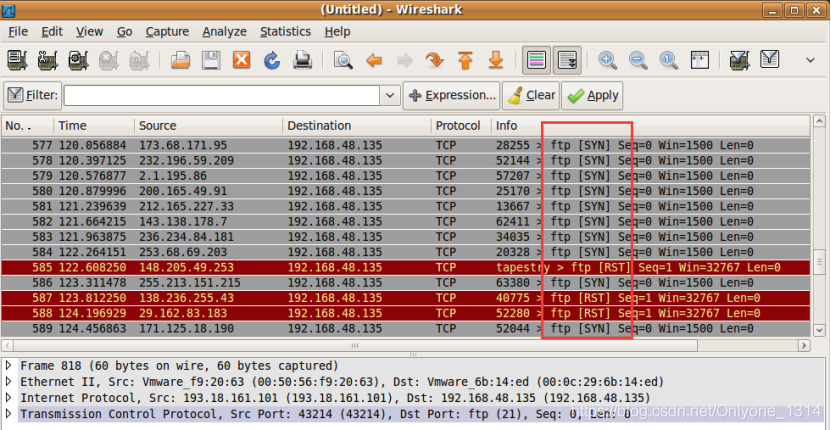Toggle auto scroll in live capture

568,60
